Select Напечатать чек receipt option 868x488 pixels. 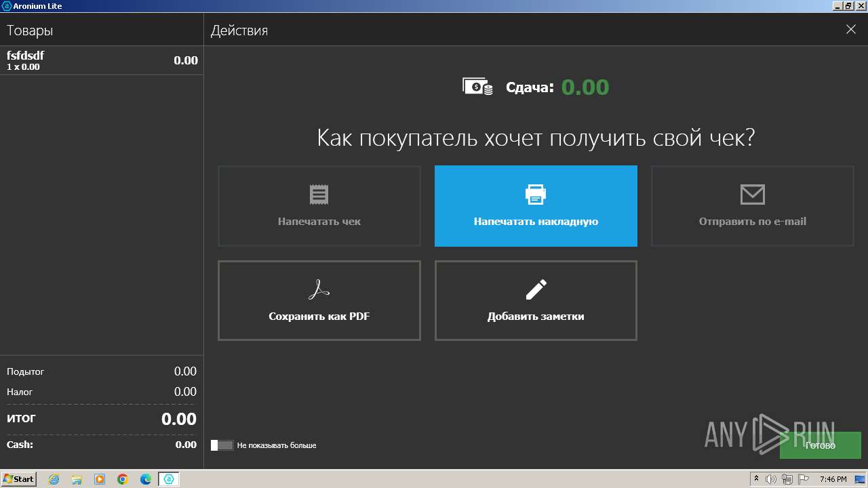tap(319, 206)
